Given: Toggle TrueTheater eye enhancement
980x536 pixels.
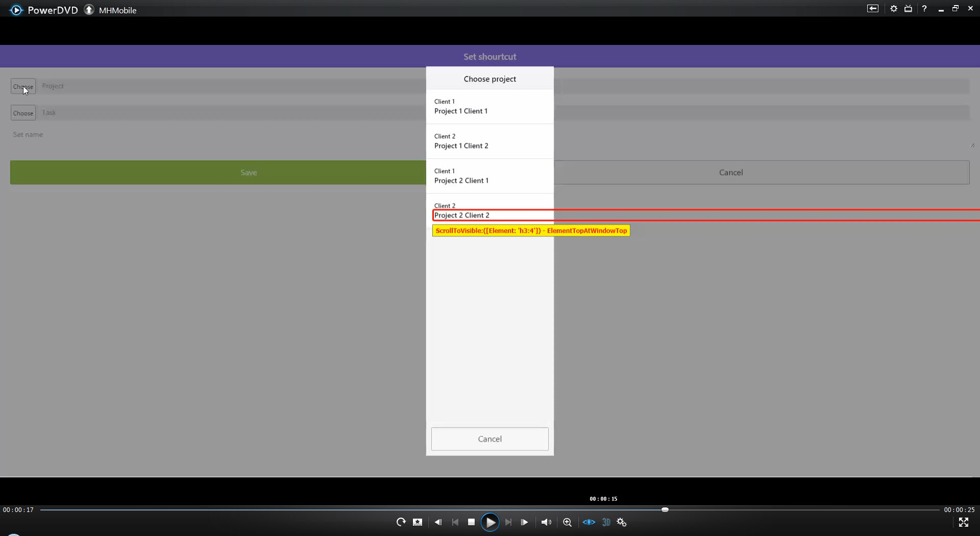Looking at the screenshot, I should [x=589, y=522].
